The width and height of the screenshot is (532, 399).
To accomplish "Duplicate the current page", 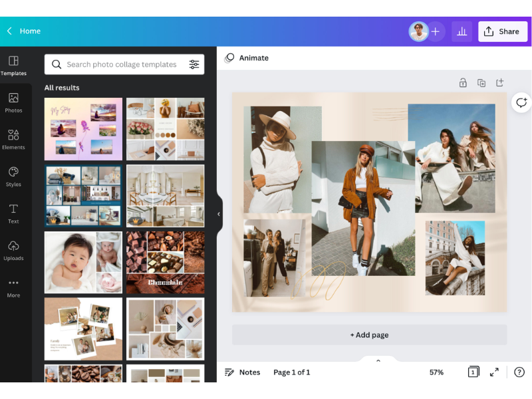I will (x=481, y=82).
